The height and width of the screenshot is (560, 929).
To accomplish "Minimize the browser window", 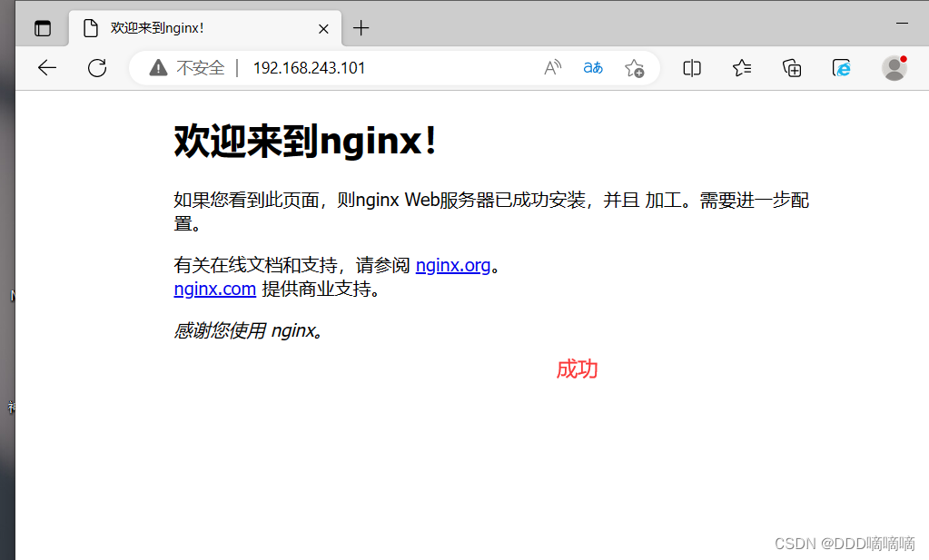I will (x=902, y=23).
